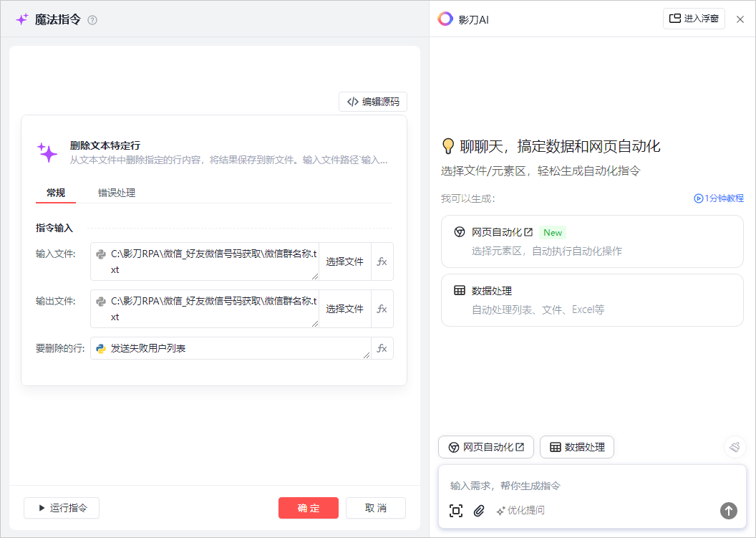Viewport: 756px width, 538px height.
Task: Click the 输入文件 path field
Action: (205, 261)
